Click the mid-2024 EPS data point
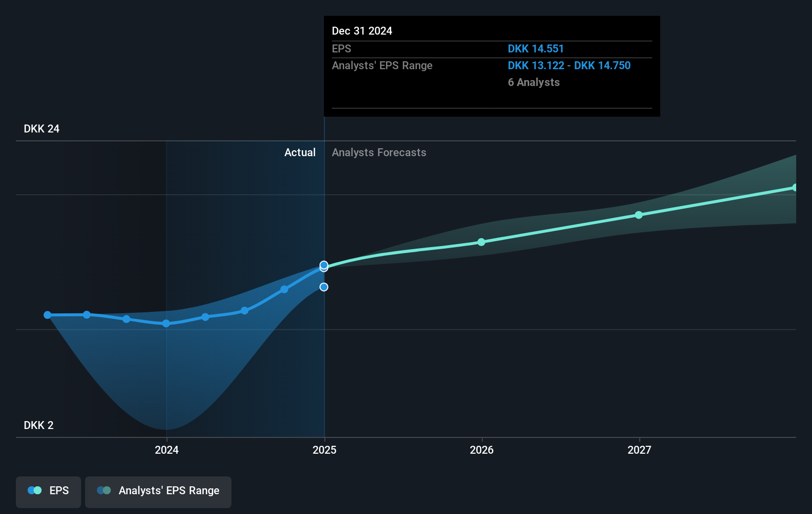This screenshot has width=812, height=514. 244,311
